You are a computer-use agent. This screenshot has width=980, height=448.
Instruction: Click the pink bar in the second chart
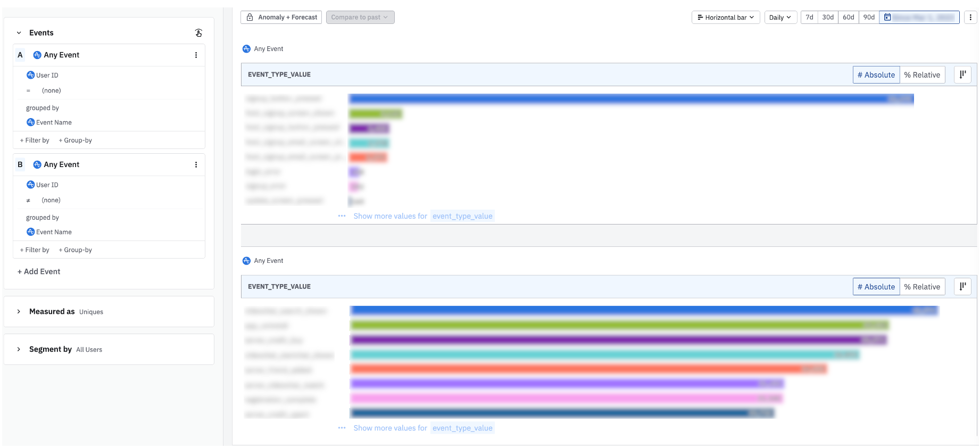tap(567, 398)
